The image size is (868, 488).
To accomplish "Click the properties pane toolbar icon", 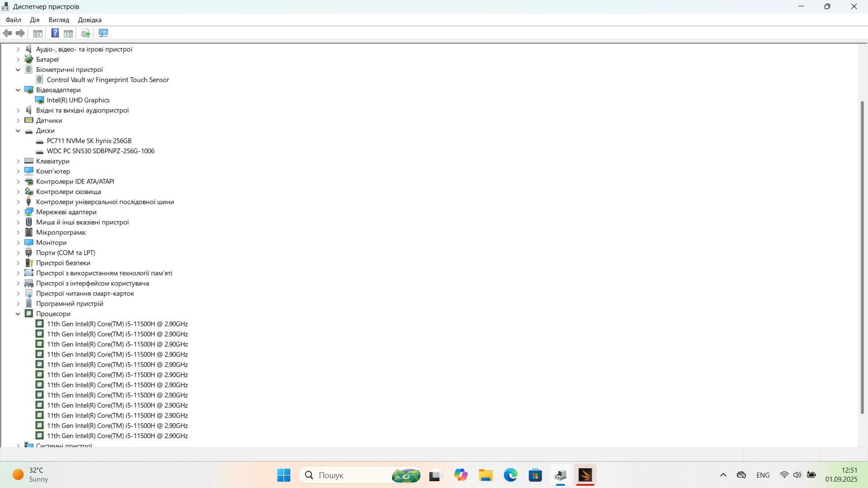I will click(x=68, y=33).
